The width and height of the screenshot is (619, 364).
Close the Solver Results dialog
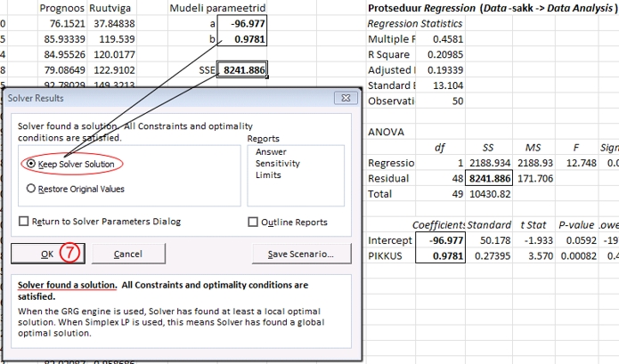pyautogui.click(x=346, y=98)
